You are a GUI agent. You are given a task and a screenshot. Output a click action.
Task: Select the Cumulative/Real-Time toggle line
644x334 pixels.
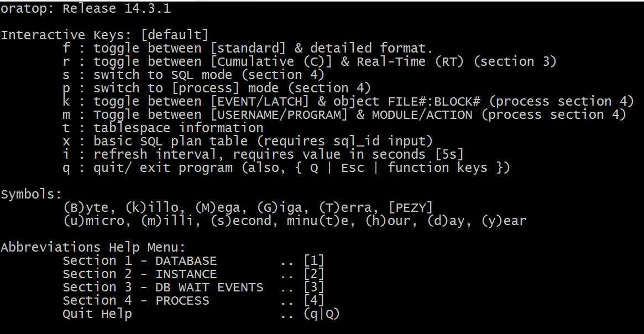coord(310,61)
